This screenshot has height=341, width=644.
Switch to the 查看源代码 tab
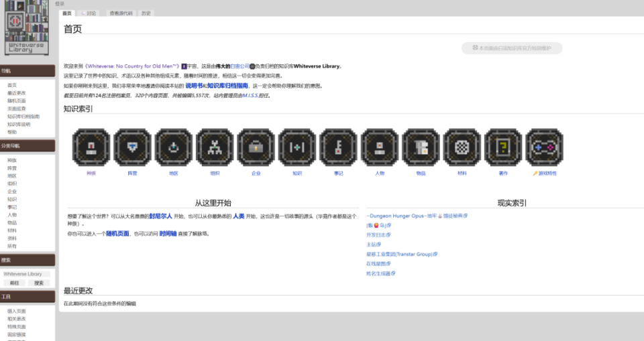121,13
